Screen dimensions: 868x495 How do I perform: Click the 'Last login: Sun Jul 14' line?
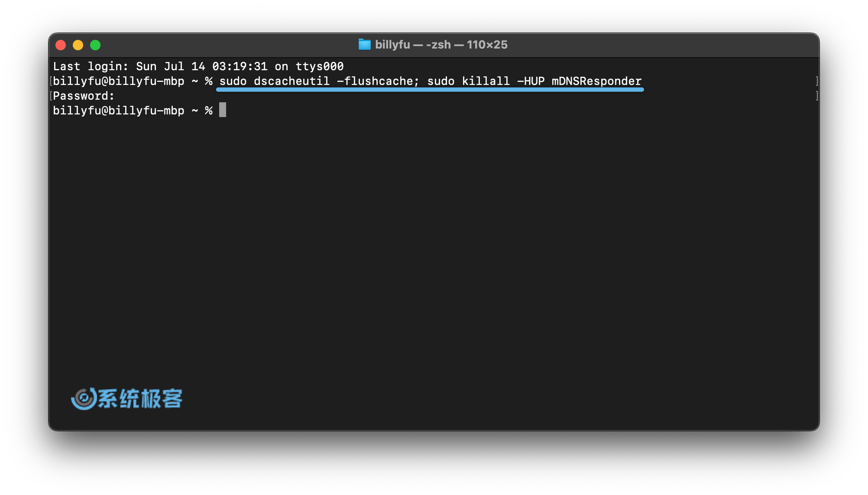tap(198, 66)
